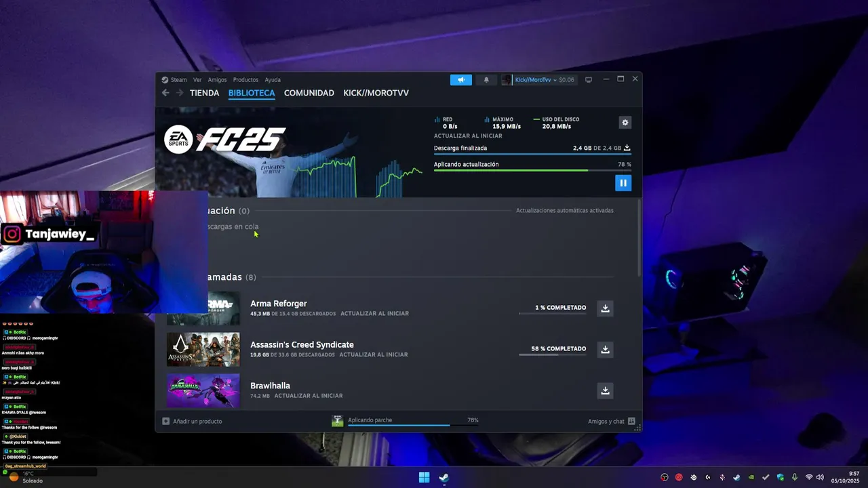Click the NVIDIA tray icon
Viewport: 868px width, 488px height.
pos(751,477)
